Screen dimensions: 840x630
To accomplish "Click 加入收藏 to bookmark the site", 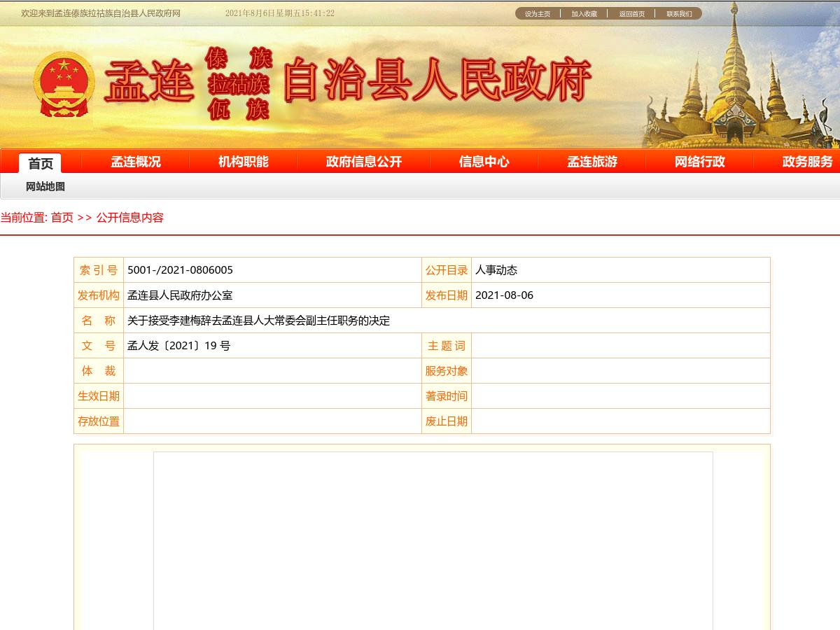I will pos(584,13).
